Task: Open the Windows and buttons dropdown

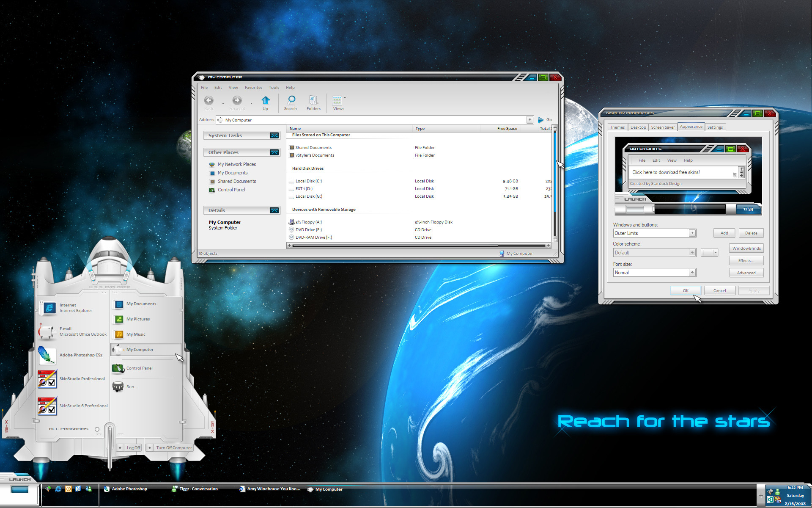Action: [692, 233]
